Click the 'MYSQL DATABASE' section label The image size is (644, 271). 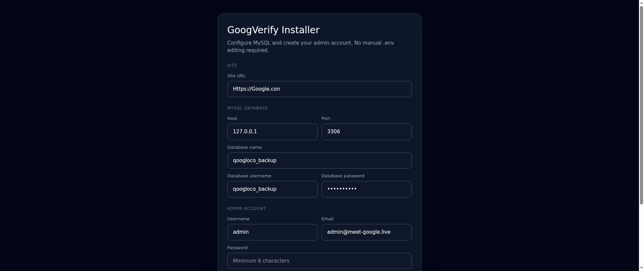coord(248,108)
